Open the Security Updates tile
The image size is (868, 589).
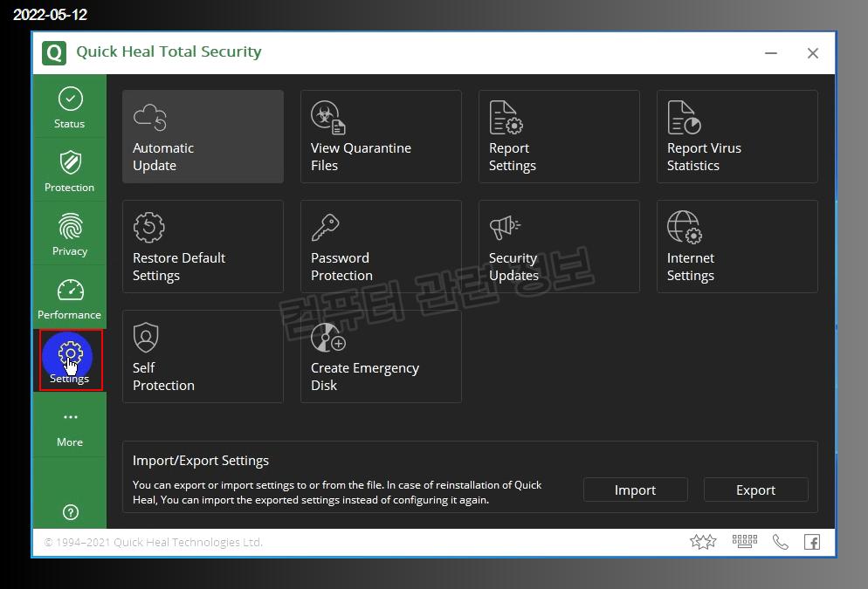pos(559,247)
